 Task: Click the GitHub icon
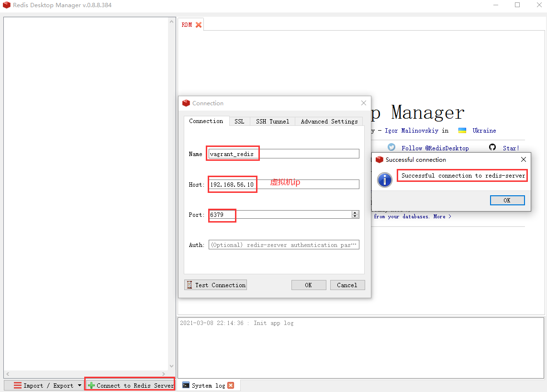pos(492,147)
